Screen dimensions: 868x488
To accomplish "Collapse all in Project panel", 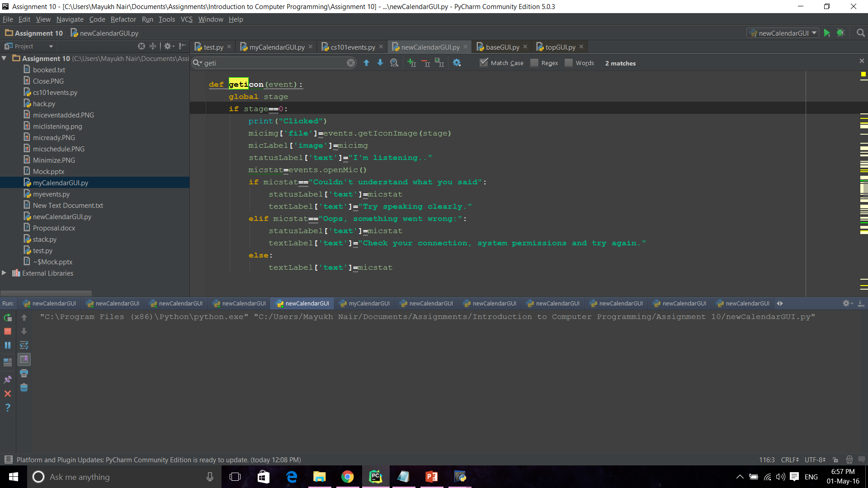I will tap(153, 46).
